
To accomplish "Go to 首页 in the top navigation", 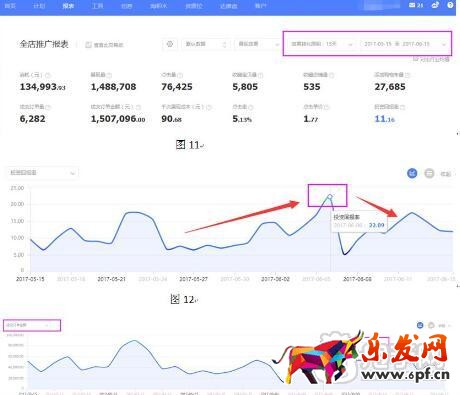I will pyautogui.click(x=10, y=6).
